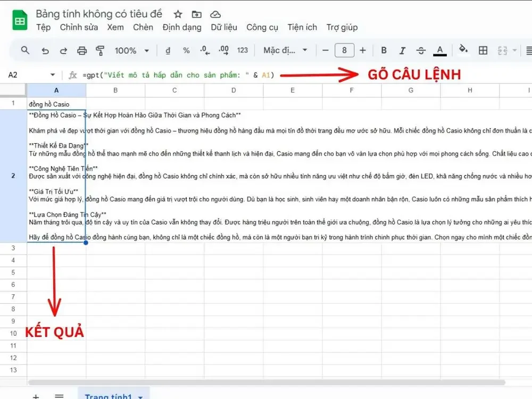Move the spreadsheet to a folder
This screenshot has width=532, height=399.
196,14
